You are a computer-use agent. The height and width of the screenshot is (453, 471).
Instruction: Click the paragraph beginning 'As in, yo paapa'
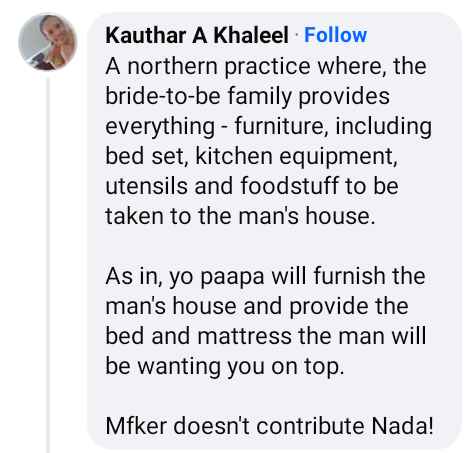coord(266,321)
